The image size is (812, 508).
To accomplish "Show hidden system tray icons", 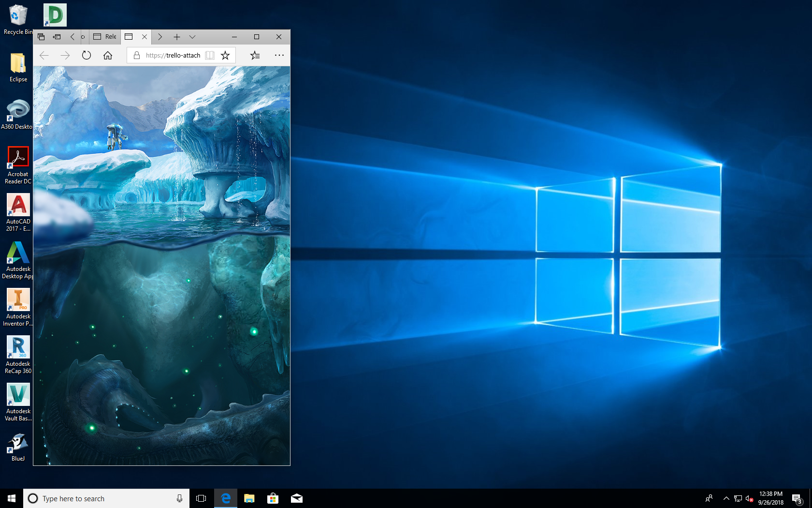I will click(726, 498).
